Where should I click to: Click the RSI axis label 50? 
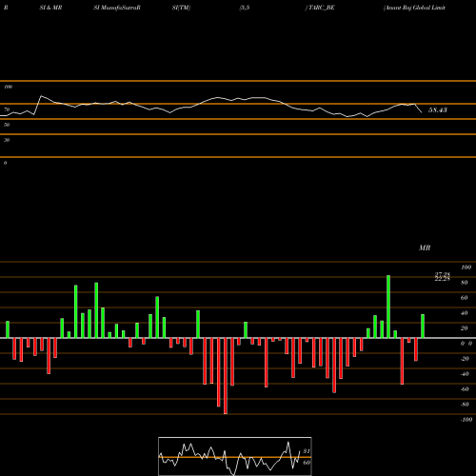pos(7,125)
